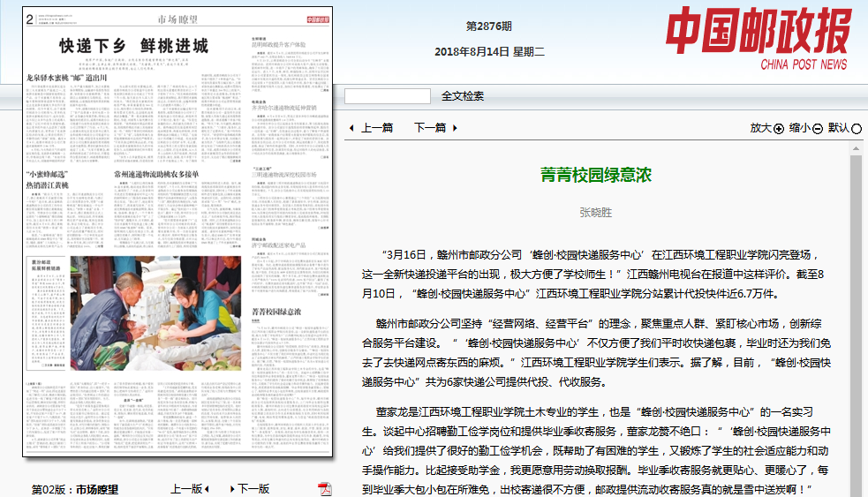
Task: Open article 菁菁校园绿意浓 on page thumbnail
Action: (276, 312)
